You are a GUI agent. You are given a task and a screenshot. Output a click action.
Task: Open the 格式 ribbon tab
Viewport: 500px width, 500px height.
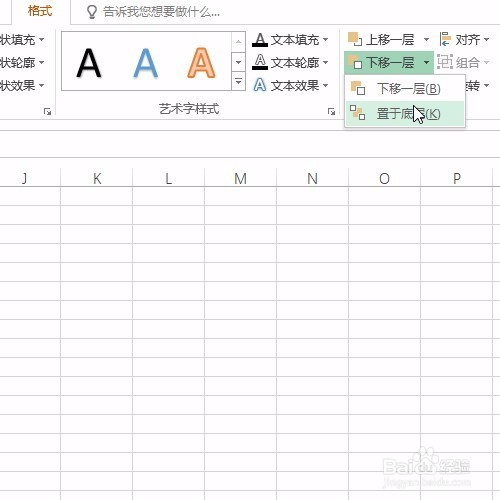40,11
